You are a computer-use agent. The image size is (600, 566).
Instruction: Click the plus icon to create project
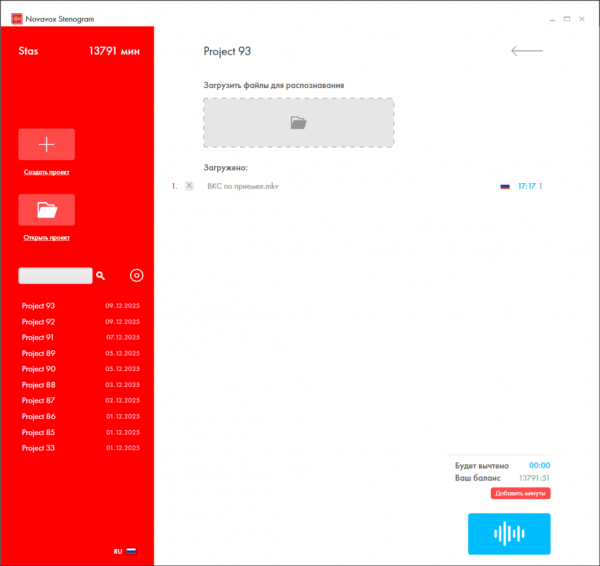[x=46, y=144]
